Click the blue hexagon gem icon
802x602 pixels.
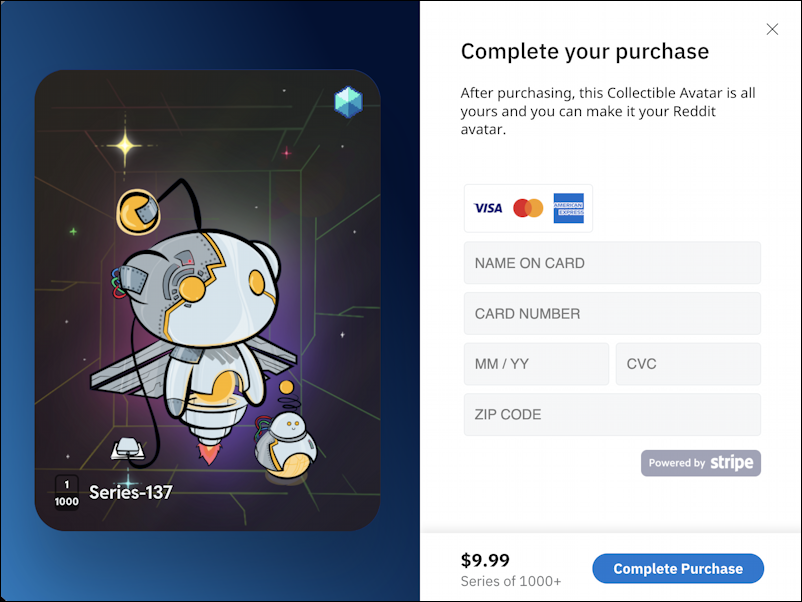pyautogui.click(x=348, y=102)
